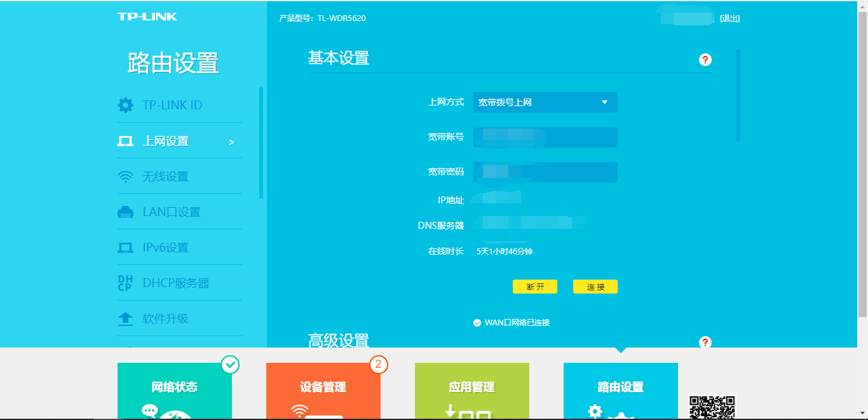Viewport: 868px width, 420px height.
Task: Switch to 网络状态 tab
Action: (175, 391)
